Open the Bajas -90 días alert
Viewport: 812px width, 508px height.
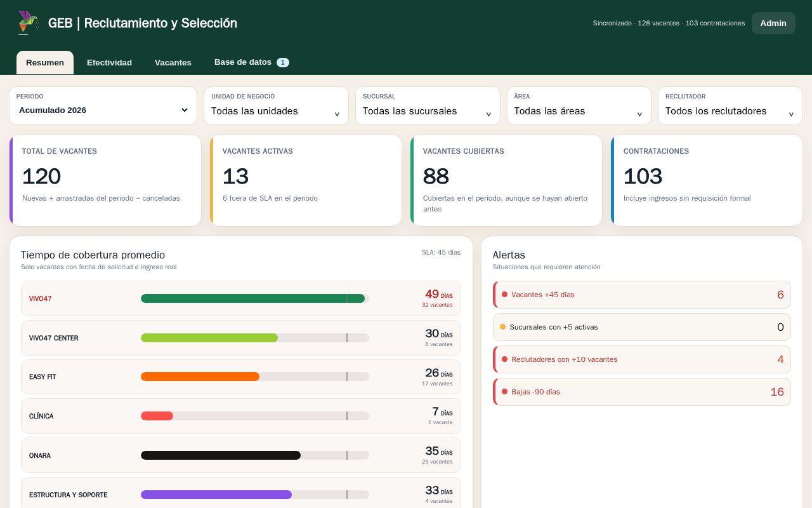coord(642,392)
